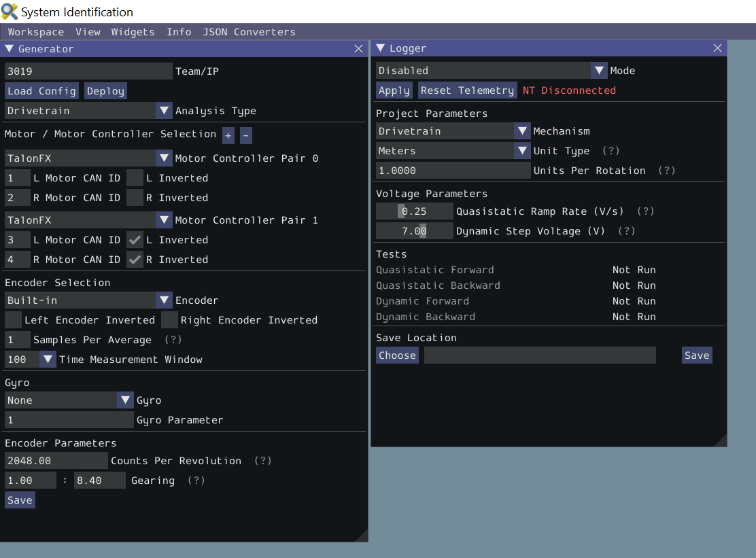This screenshot has height=558, width=756.
Task: Click the NT Disconnected status text
Action: coord(570,90)
